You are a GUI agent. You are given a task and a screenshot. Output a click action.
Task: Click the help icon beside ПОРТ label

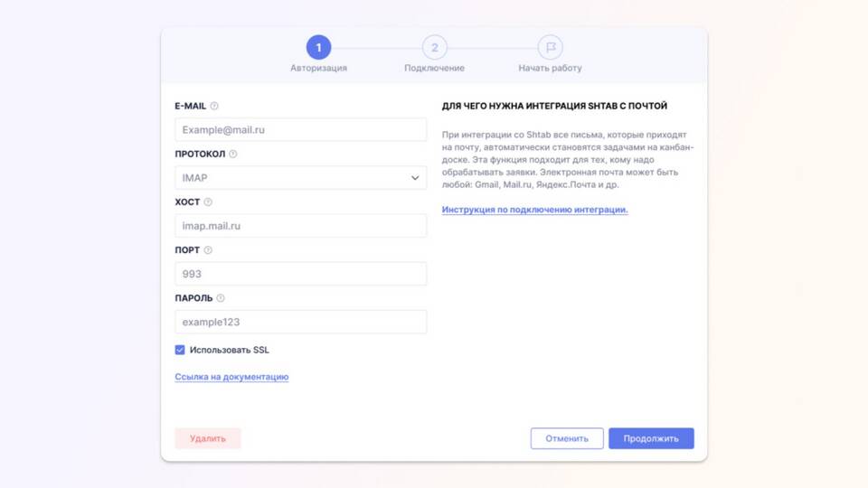[x=208, y=250]
